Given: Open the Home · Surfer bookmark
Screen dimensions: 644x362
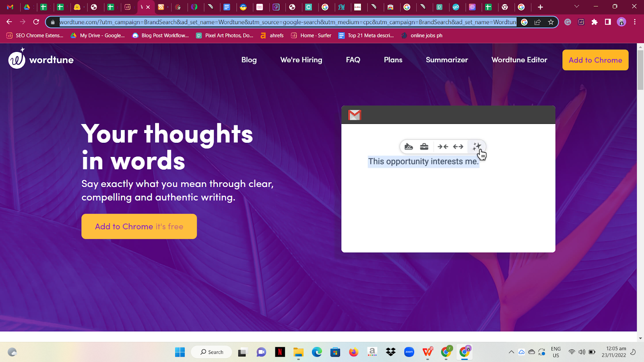Looking at the screenshot, I should [x=311, y=35].
